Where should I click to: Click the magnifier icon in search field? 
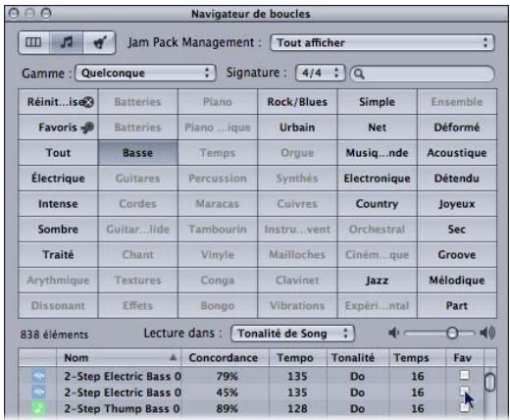click(359, 74)
